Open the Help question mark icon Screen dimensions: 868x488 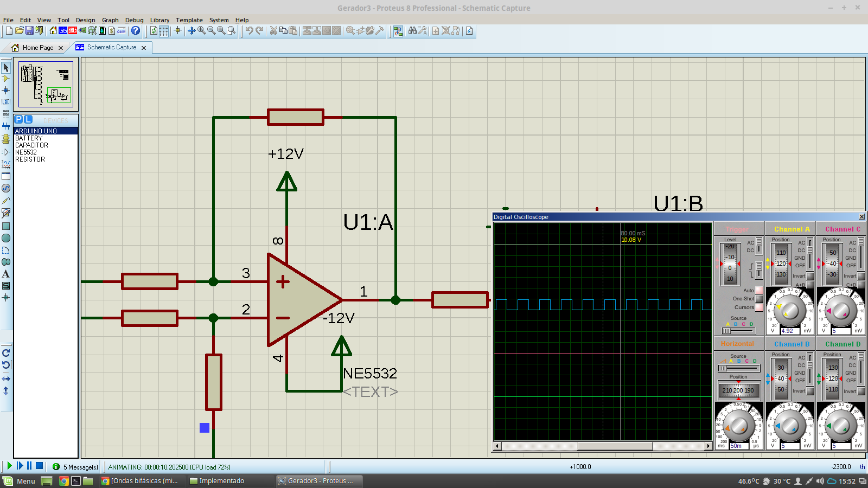point(136,31)
